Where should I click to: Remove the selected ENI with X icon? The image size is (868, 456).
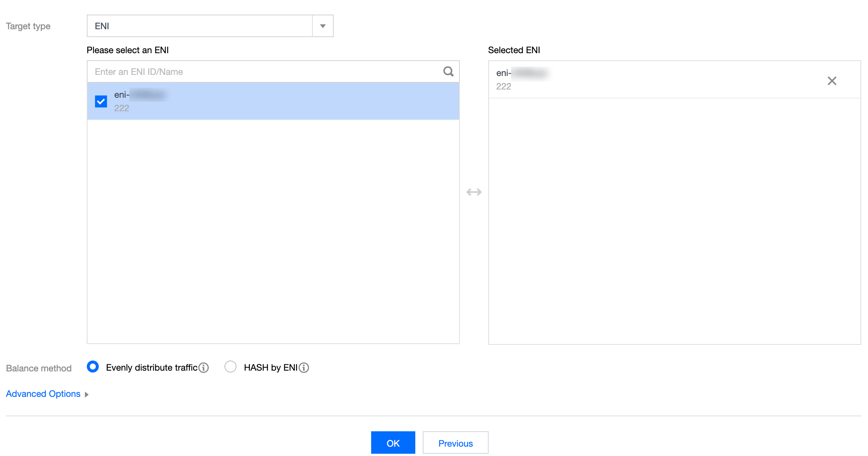[832, 81]
